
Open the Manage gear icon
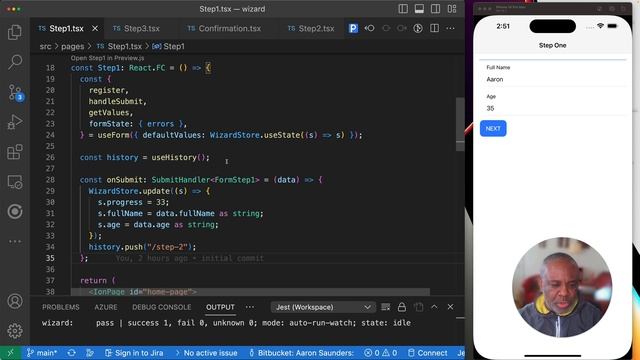(15, 331)
